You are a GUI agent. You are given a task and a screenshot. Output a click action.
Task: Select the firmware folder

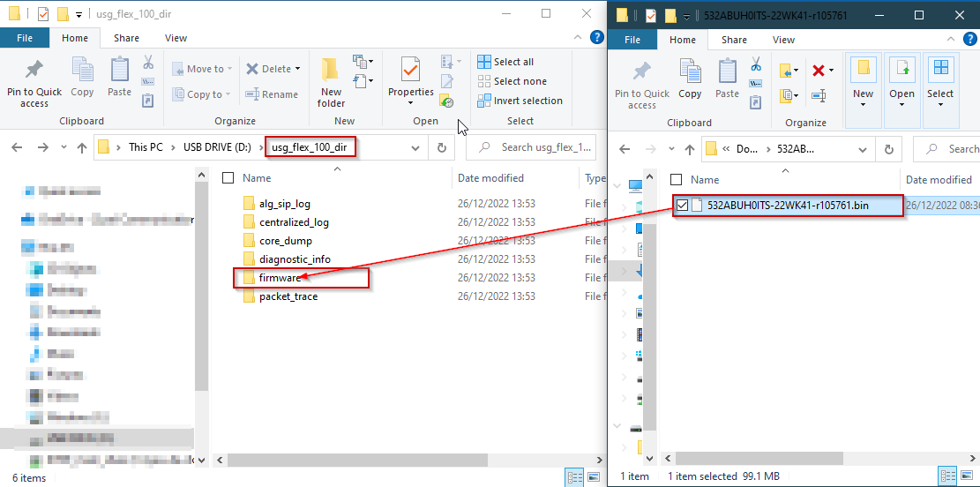280,278
